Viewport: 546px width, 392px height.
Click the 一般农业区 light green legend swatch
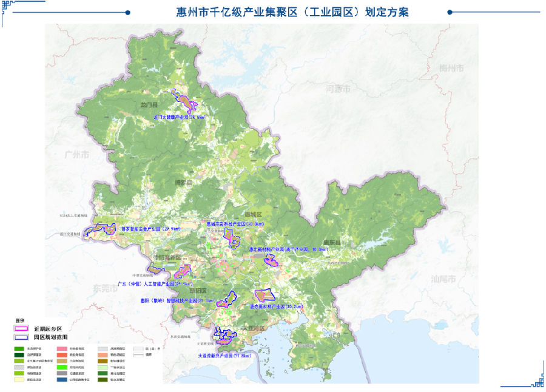point(101,367)
